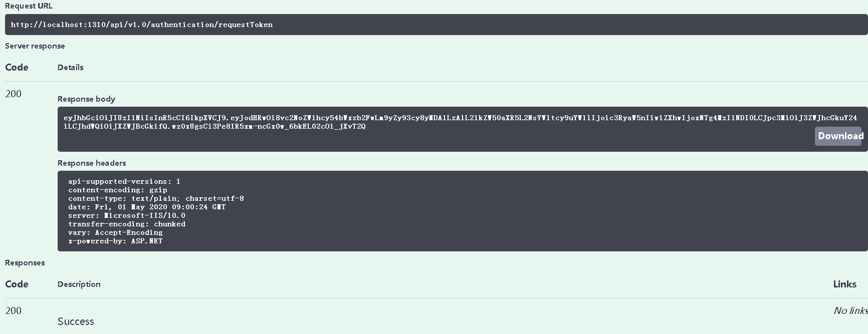
Task: Click the date header in response headers
Action: pyautogui.click(x=147, y=207)
